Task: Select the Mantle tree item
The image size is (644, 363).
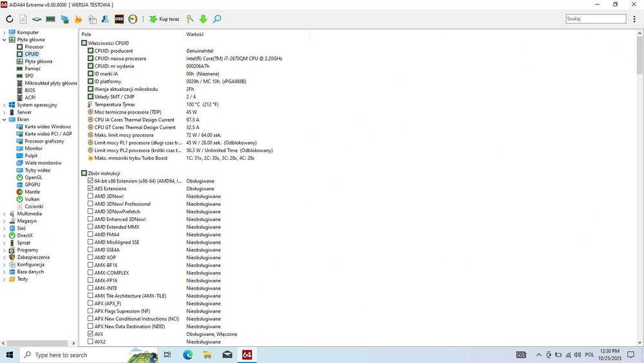Action: pyautogui.click(x=32, y=192)
